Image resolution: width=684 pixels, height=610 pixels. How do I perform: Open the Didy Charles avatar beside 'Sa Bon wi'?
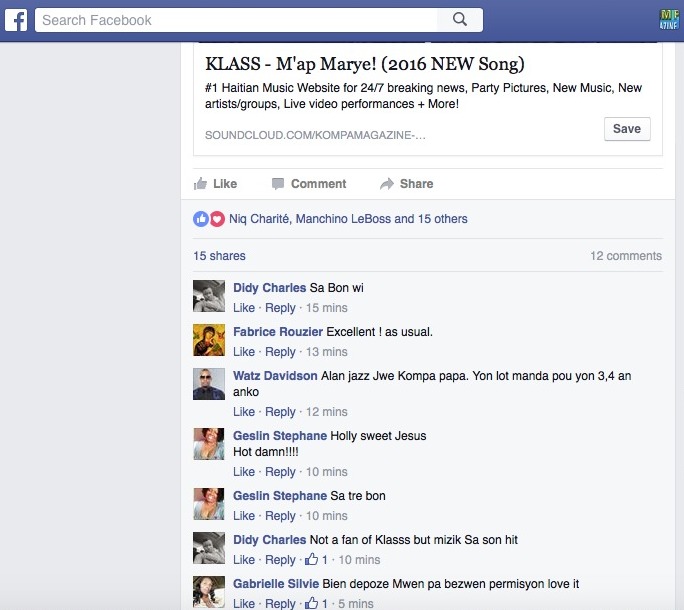click(x=209, y=296)
